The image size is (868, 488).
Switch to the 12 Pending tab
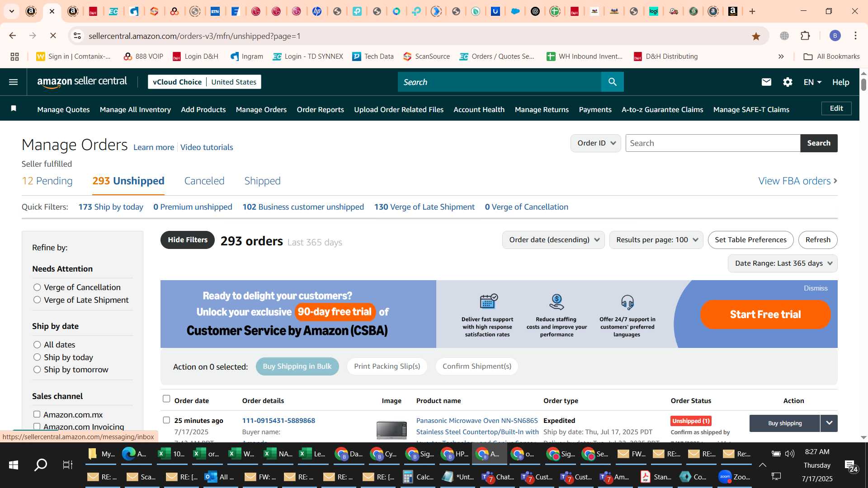47,181
